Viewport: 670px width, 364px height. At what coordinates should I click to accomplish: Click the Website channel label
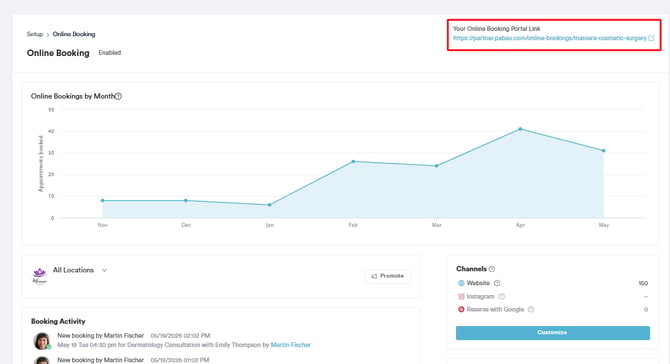pyautogui.click(x=478, y=283)
